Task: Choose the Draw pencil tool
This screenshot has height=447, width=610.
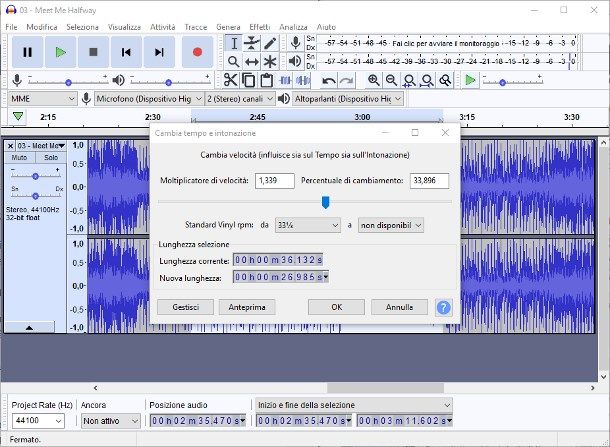Action: pyautogui.click(x=270, y=43)
